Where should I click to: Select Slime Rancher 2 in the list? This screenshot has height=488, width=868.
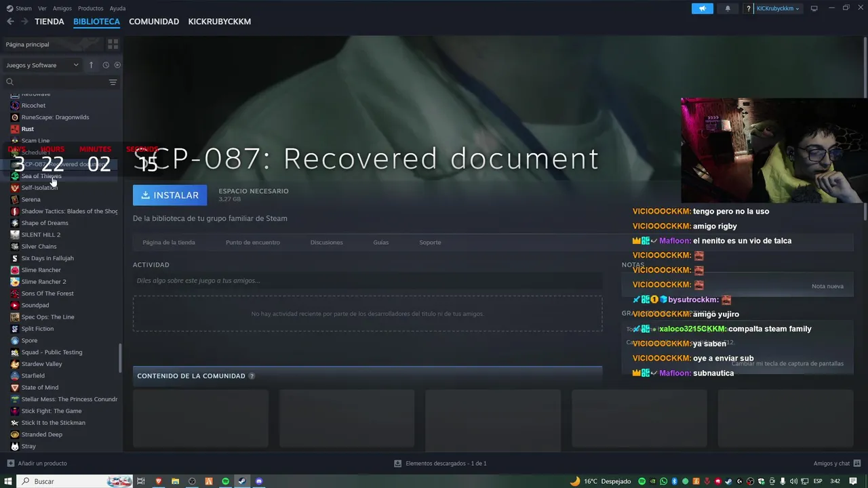pos(43,282)
